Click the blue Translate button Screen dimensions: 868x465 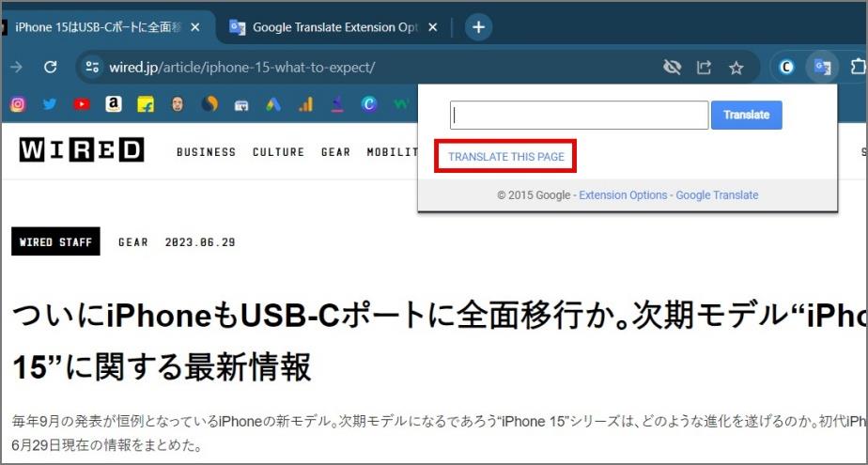[746, 116]
